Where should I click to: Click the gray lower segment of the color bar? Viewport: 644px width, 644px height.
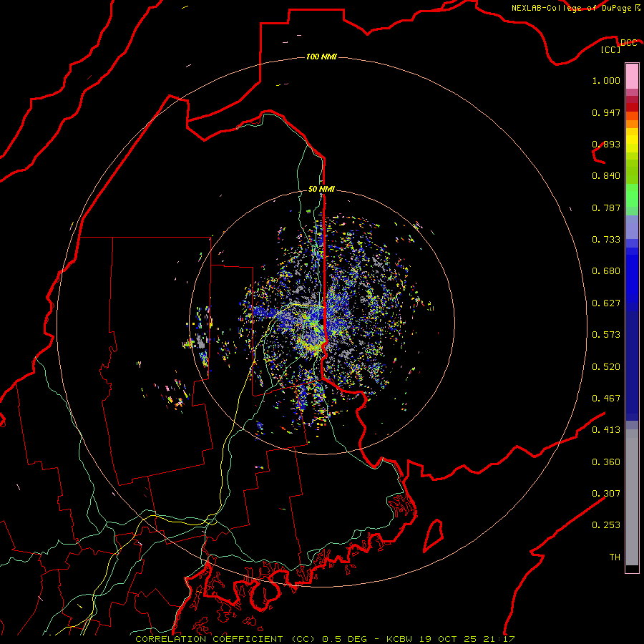pyautogui.click(x=632, y=497)
